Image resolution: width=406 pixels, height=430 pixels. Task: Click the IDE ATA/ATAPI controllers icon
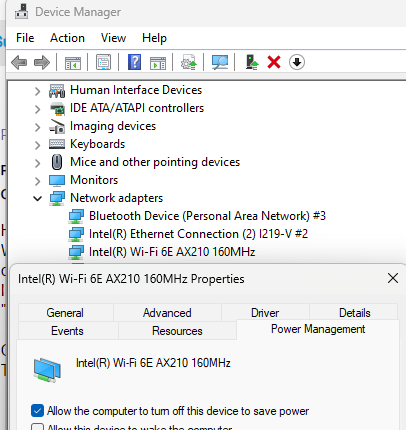point(57,109)
